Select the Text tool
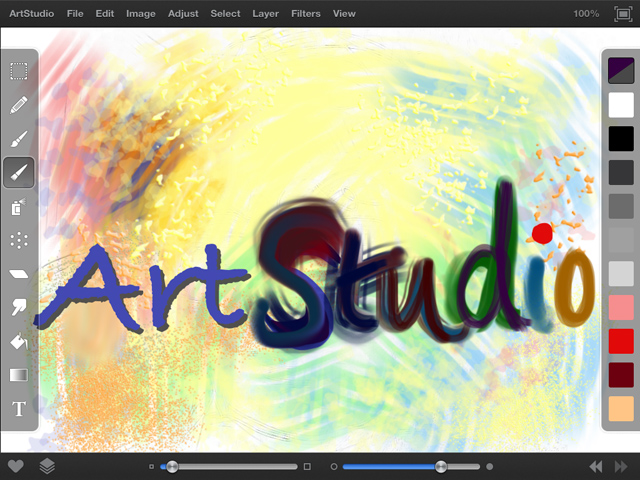The image size is (640, 480). click(19, 409)
